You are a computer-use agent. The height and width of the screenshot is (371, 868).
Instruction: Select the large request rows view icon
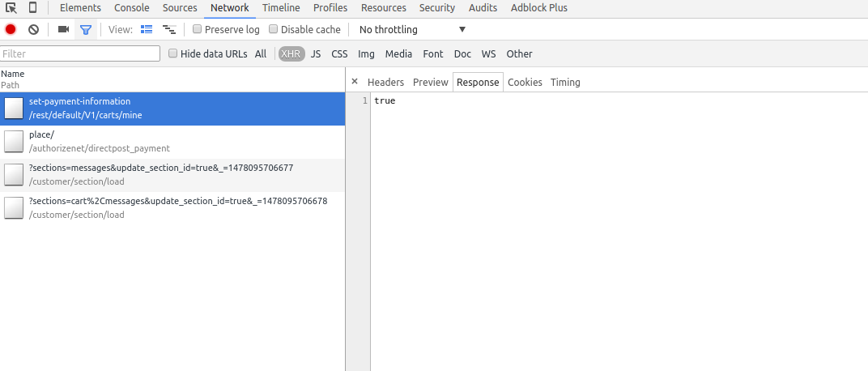[146, 29]
